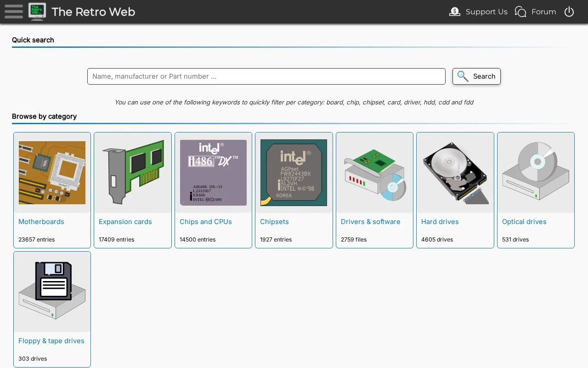
Task: Click the Support Us donation icon
Action: coord(455,12)
